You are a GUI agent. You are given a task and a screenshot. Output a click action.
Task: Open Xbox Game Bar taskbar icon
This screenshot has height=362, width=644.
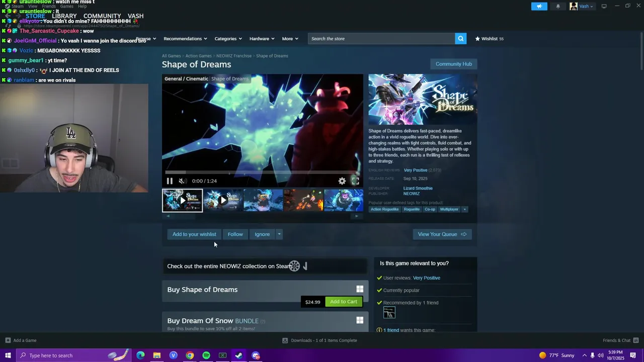point(222,355)
